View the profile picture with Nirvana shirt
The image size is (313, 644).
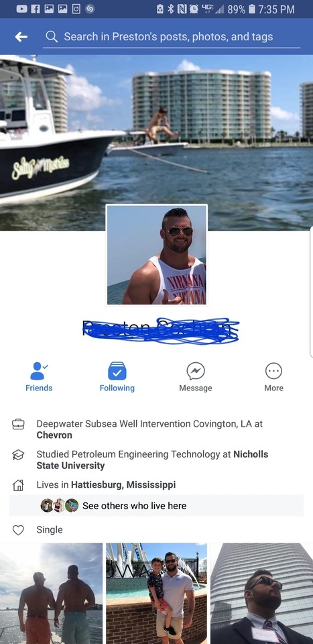[x=157, y=255]
